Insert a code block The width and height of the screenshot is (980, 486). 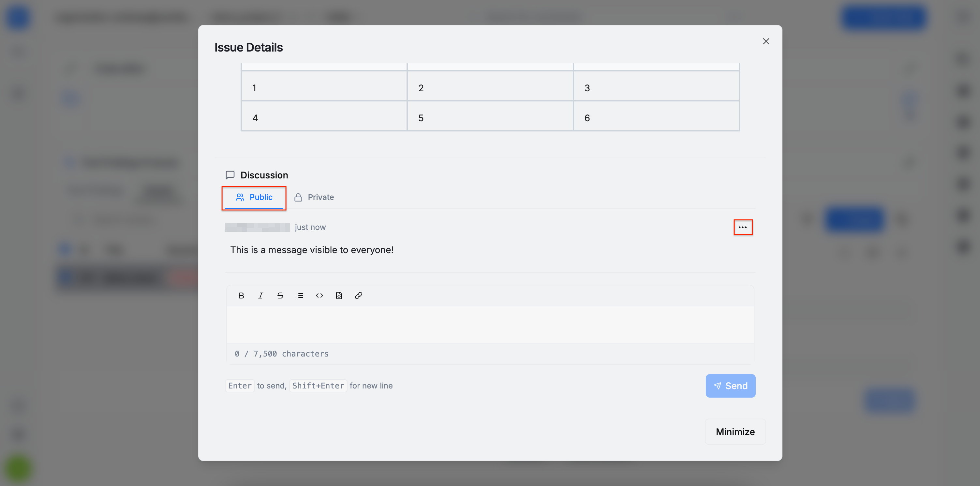(339, 295)
